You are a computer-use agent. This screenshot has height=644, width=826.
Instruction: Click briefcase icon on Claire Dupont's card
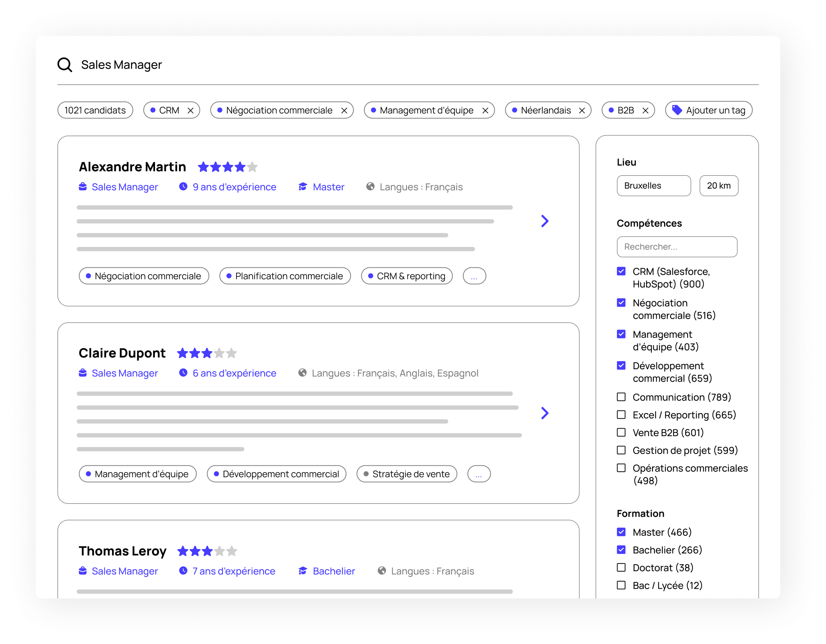click(x=83, y=373)
